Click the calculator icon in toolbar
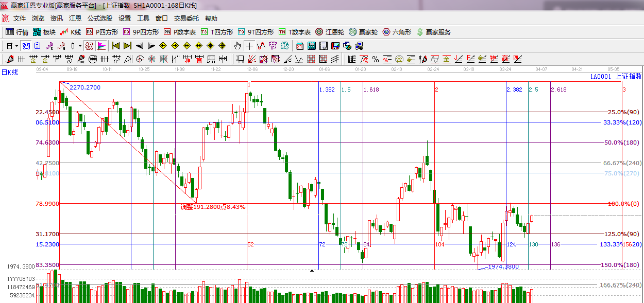 [311, 46]
